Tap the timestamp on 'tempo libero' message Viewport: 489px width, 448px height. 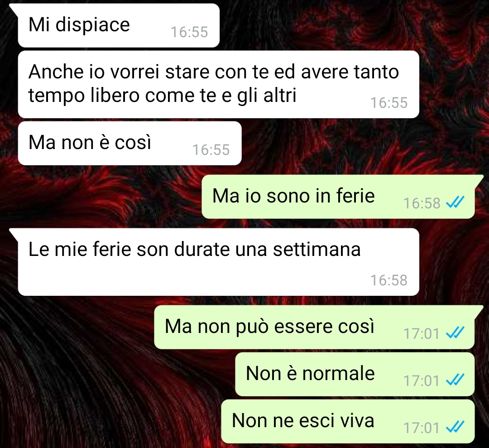pos(389,103)
